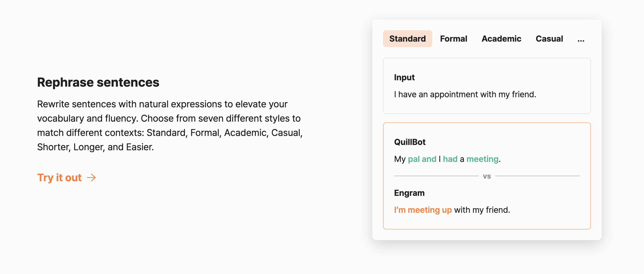Select the Engram result sentence
This screenshot has height=274, width=644.
(452, 210)
